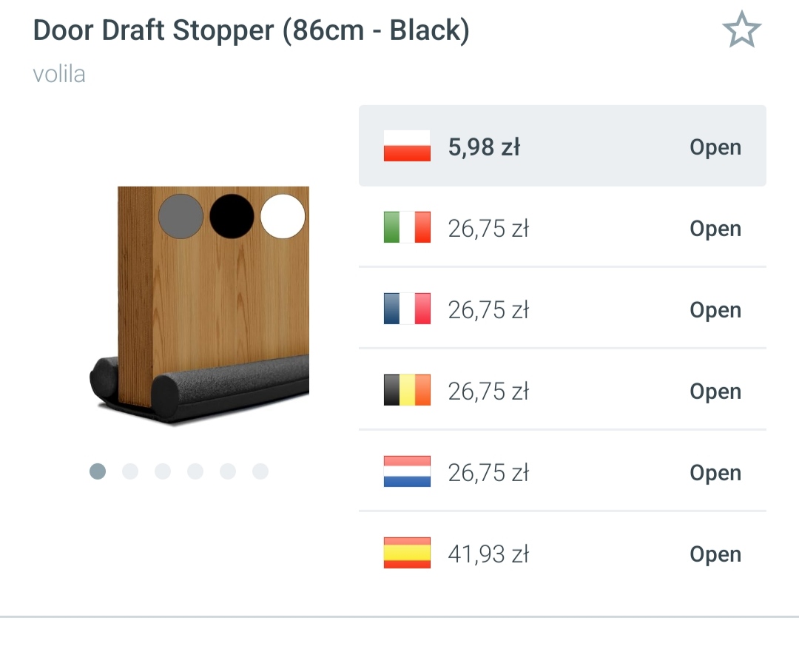799x672 pixels.
Task: Click the Poland flag icon
Action: (x=407, y=146)
